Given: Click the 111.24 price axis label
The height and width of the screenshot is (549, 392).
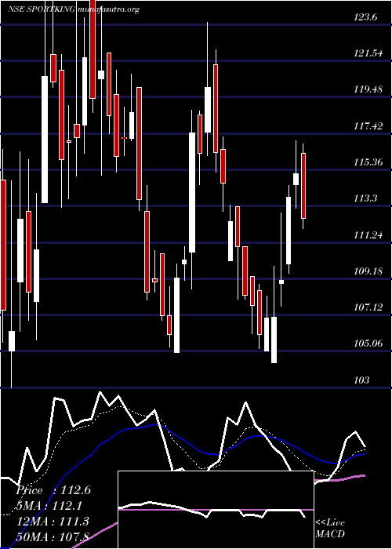Looking at the screenshot, I should (368, 235).
